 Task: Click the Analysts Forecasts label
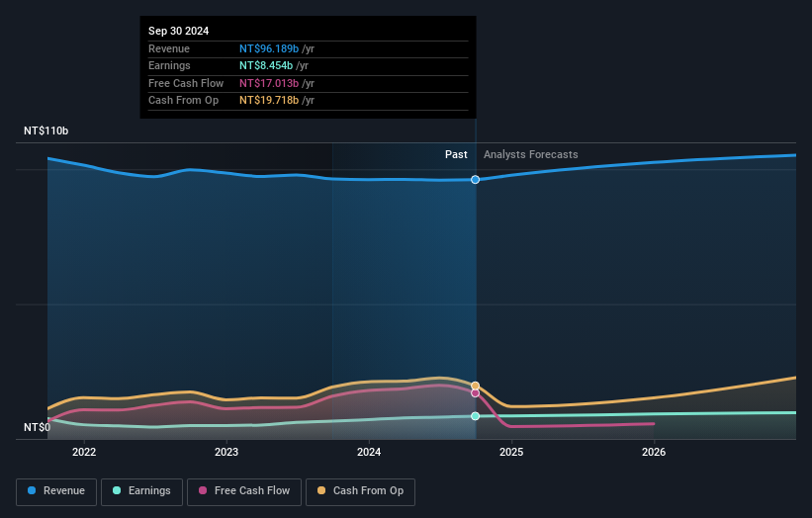531,154
